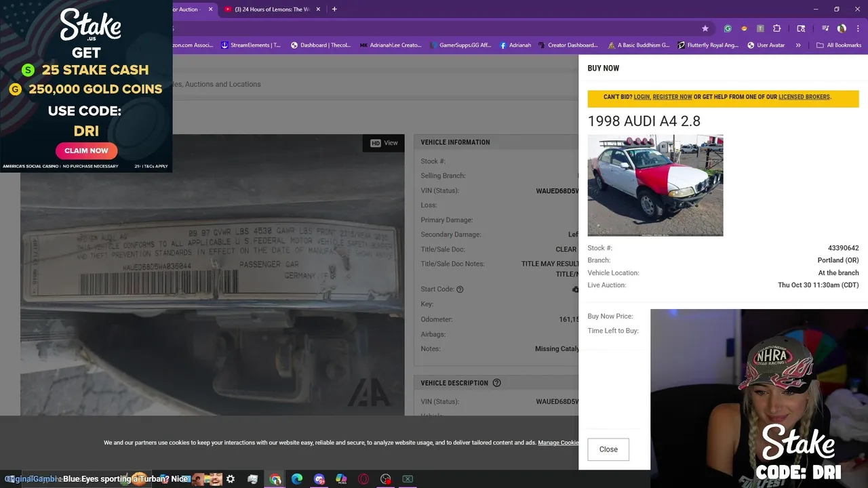Open the User Avatar bookmark
868x488 pixels.
tap(766, 45)
